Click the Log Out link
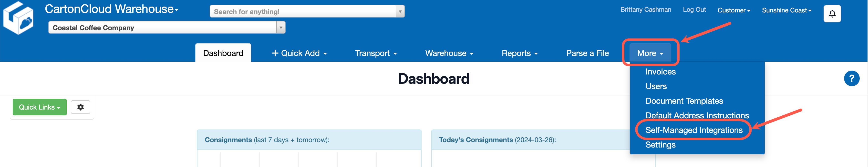Screen dimensions: 868x167 click(694, 9)
